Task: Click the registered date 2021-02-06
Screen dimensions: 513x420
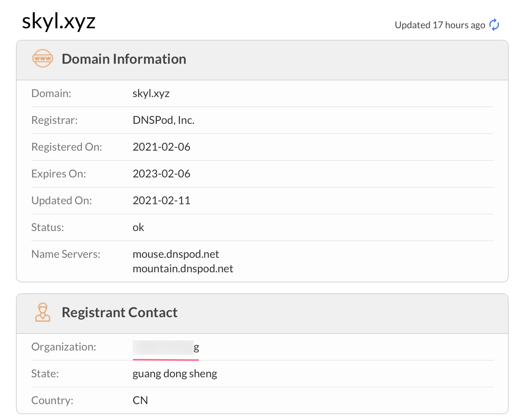Action: pyautogui.click(x=161, y=147)
